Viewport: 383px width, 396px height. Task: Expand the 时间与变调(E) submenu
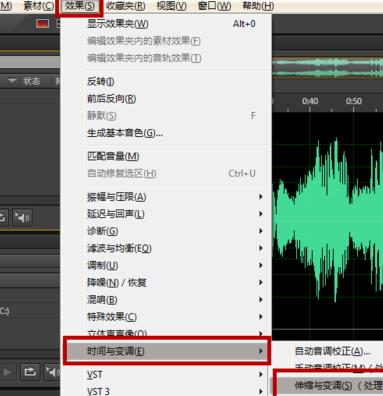click(x=167, y=351)
